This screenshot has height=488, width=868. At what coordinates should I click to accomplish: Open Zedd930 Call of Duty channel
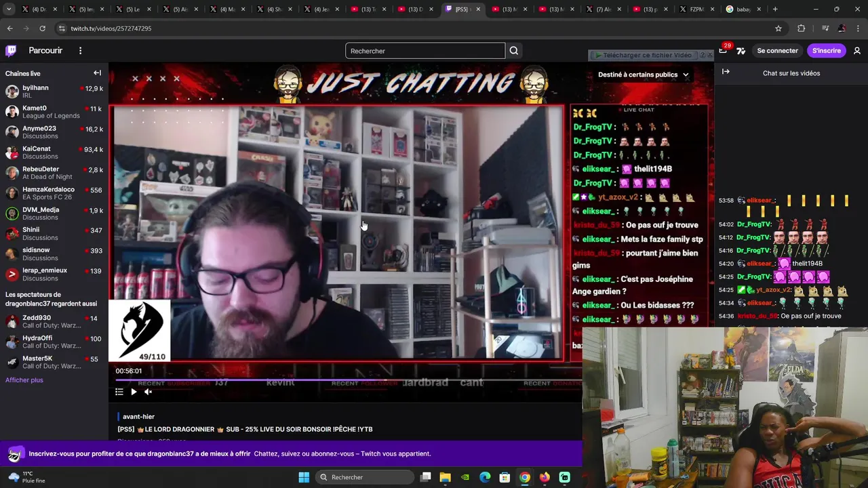pos(54,322)
